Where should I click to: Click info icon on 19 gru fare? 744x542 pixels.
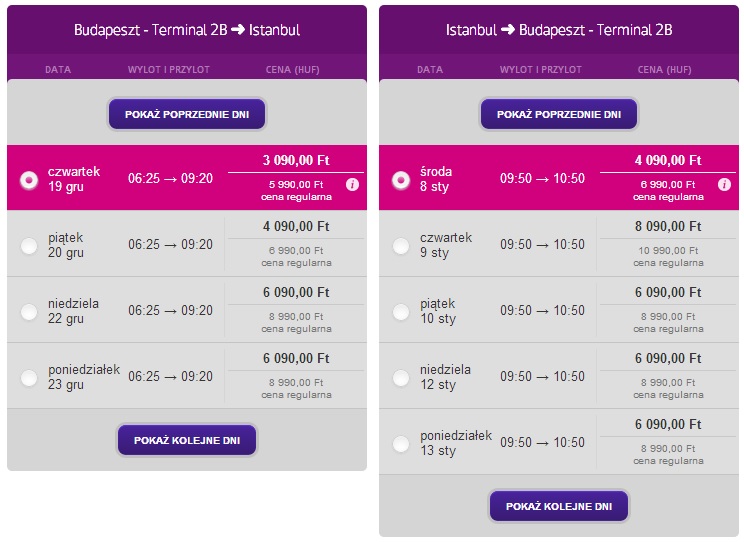coord(352,185)
